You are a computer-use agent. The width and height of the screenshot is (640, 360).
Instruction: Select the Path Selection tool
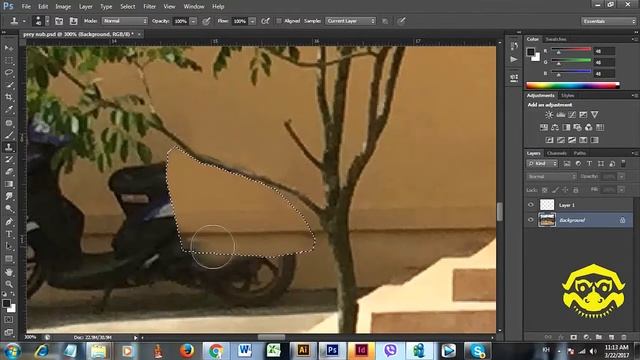coord(9,247)
